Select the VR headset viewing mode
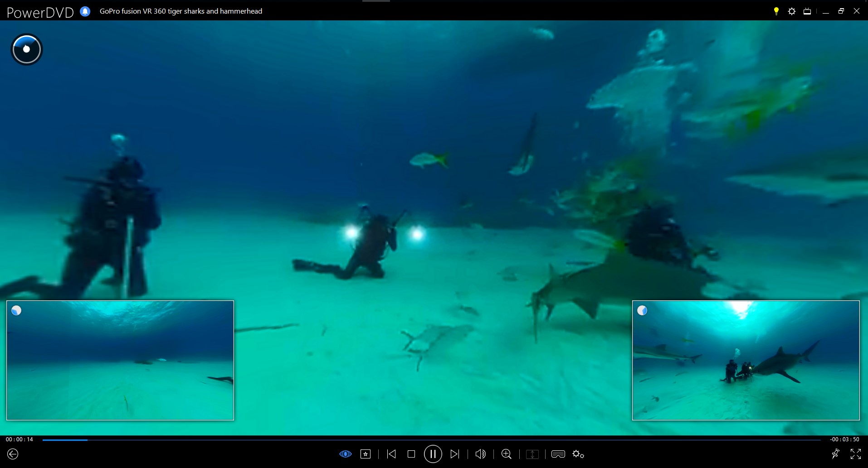 (559, 454)
